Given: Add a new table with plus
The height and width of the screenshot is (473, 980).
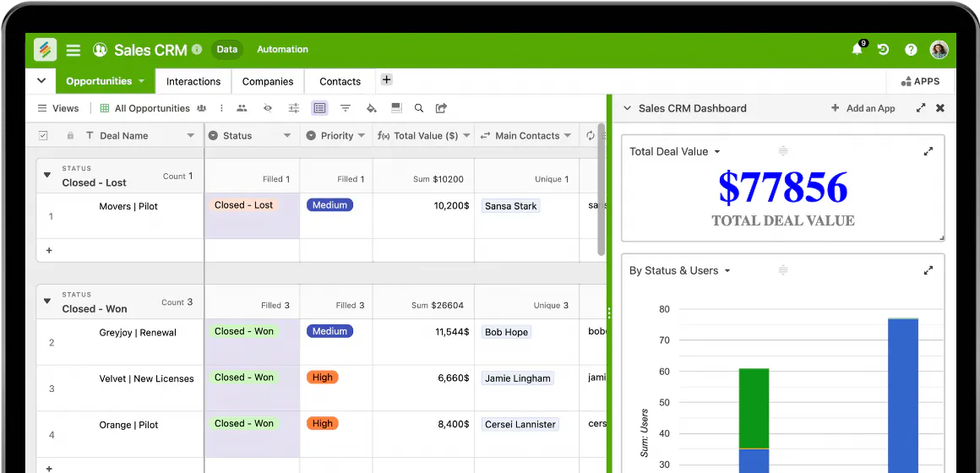Looking at the screenshot, I should (x=386, y=79).
